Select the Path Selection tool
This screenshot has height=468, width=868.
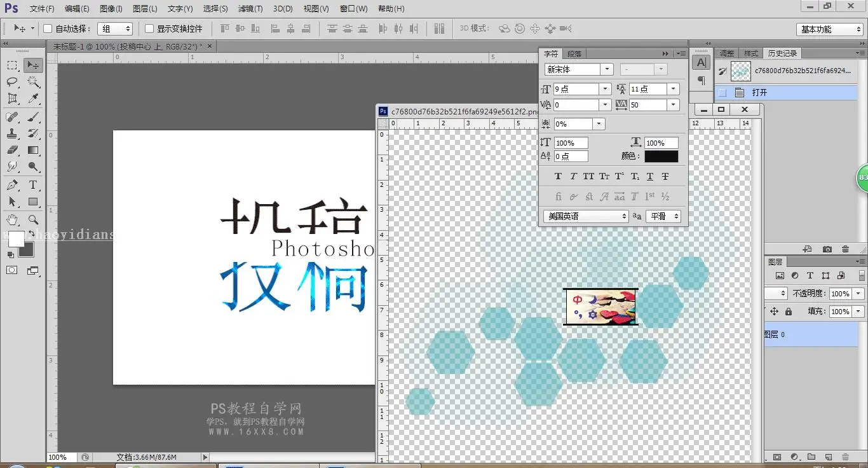pyautogui.click(x=12, y=202)
